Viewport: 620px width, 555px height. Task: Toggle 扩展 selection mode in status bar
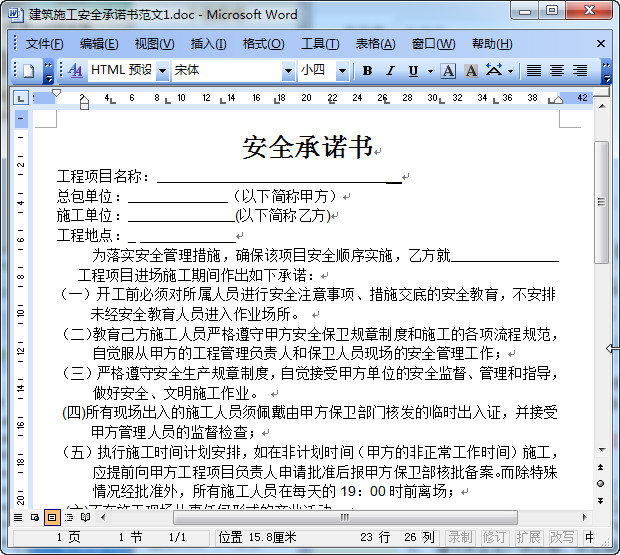pyautogui.click(x=528, y=537)
